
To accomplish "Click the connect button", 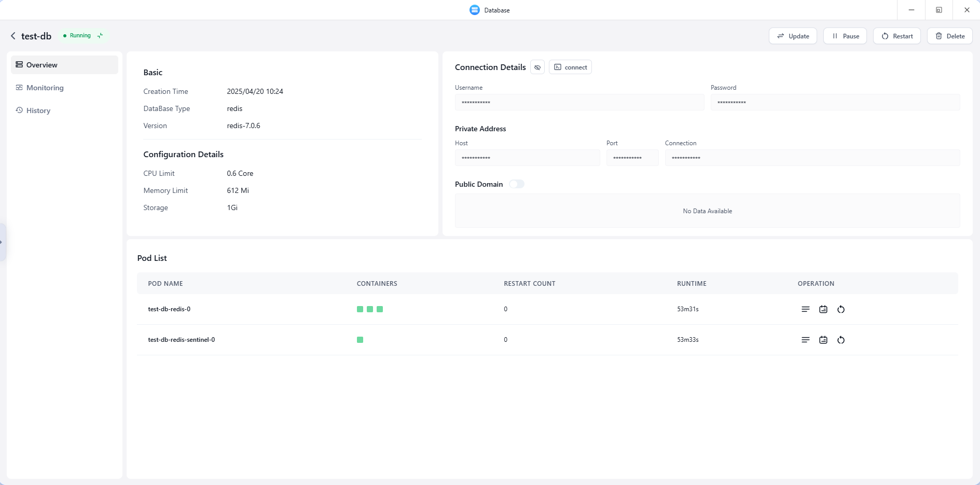I will pos(570,67).
